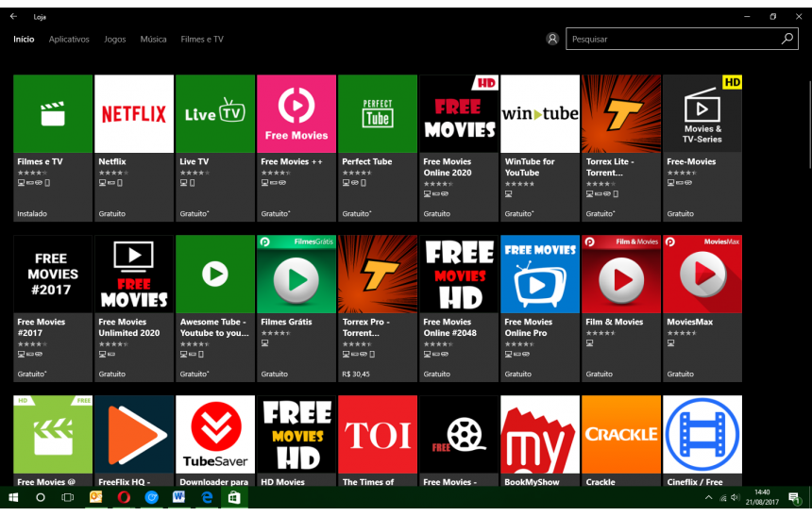Open Cortana search circle on taskbar
This screenshot has height=516, width=812.
41,497
